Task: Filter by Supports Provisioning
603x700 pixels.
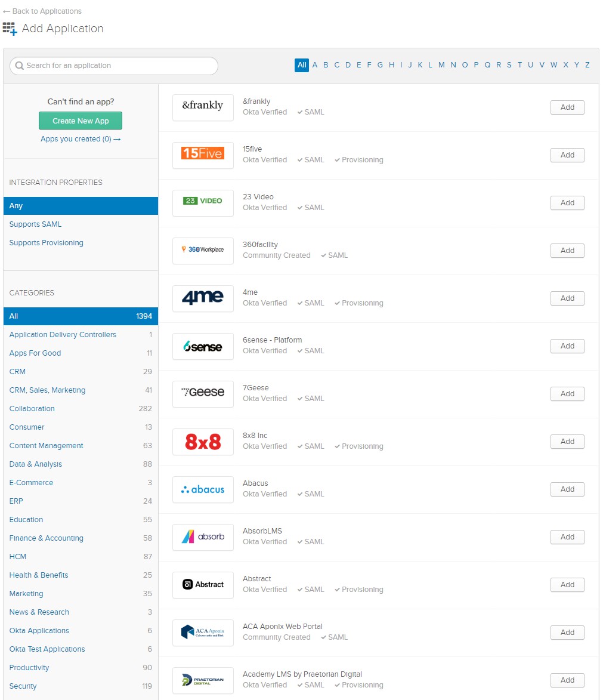Action: (x=47, y=243)
